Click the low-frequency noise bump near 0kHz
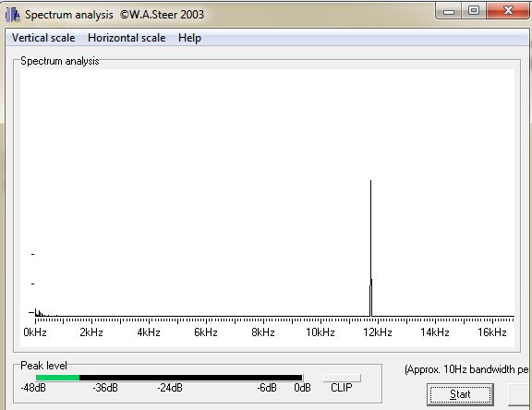The width and height of the screenshot is (532, 410). tap(40, 313)
